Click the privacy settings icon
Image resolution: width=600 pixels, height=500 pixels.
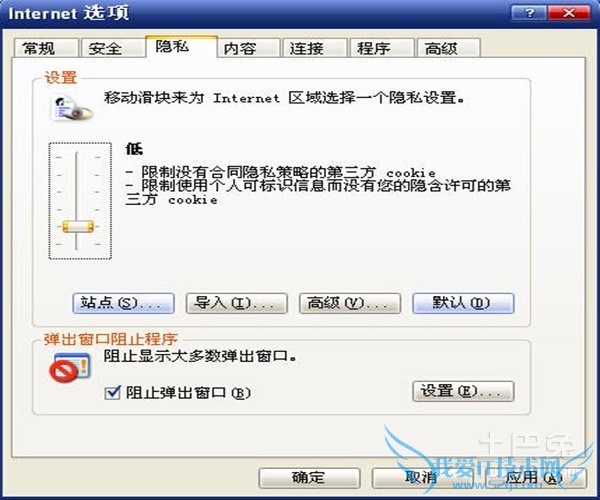(x=72, y=108)
